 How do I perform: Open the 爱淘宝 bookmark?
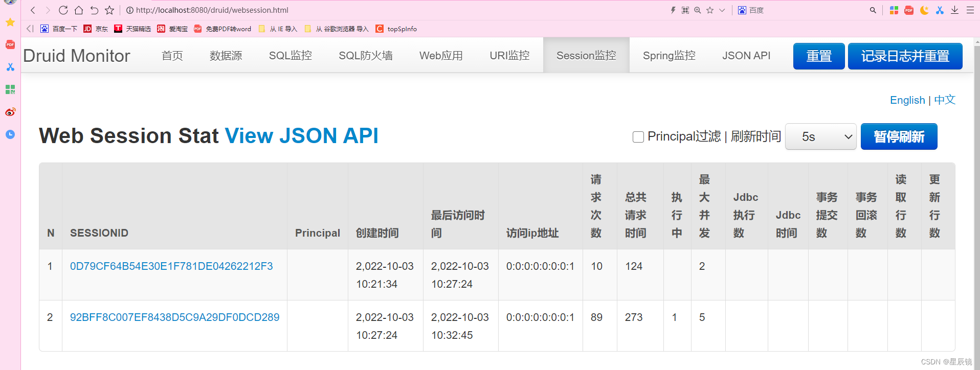click(x=172, y=29)
